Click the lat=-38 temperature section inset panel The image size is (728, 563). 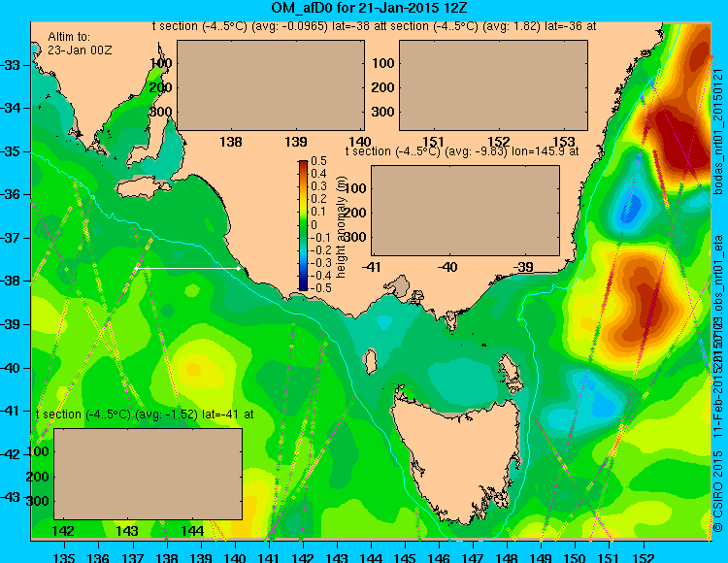(x=271, y=85)
